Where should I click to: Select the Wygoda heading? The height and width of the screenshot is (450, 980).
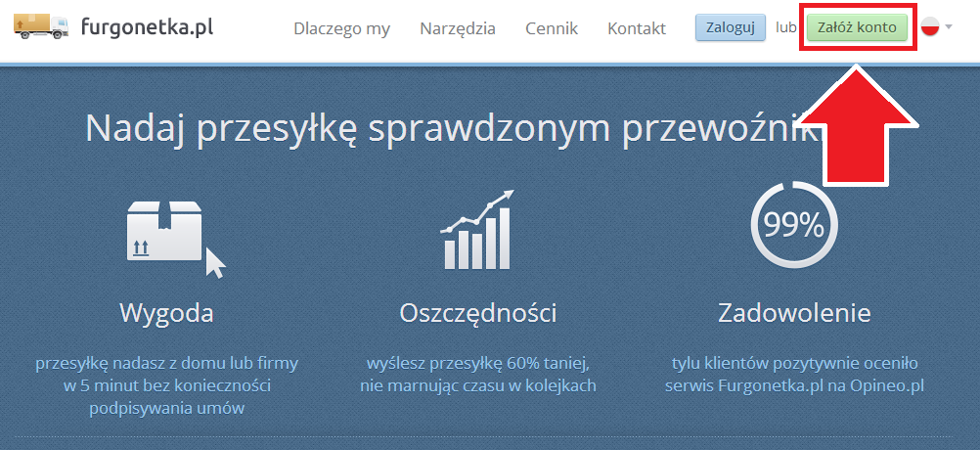pyautogui.click(x=166, y=313)
